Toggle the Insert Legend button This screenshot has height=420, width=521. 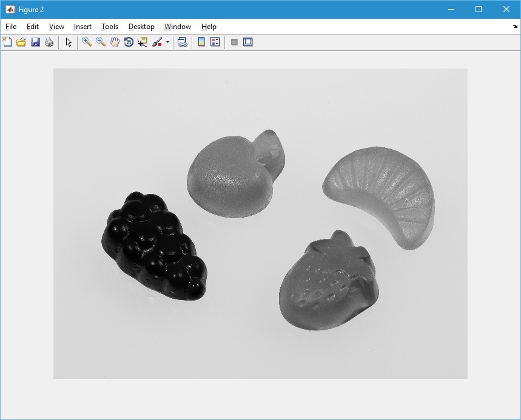click(215, 42)
